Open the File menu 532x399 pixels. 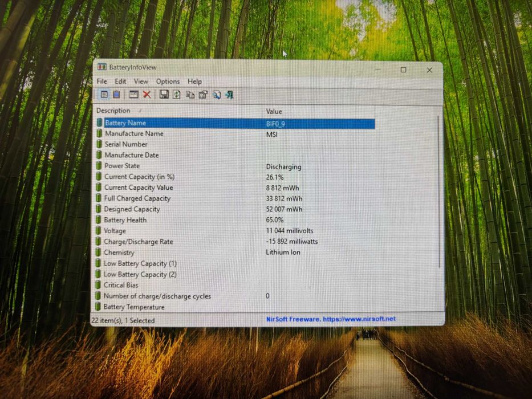(102, 81)
